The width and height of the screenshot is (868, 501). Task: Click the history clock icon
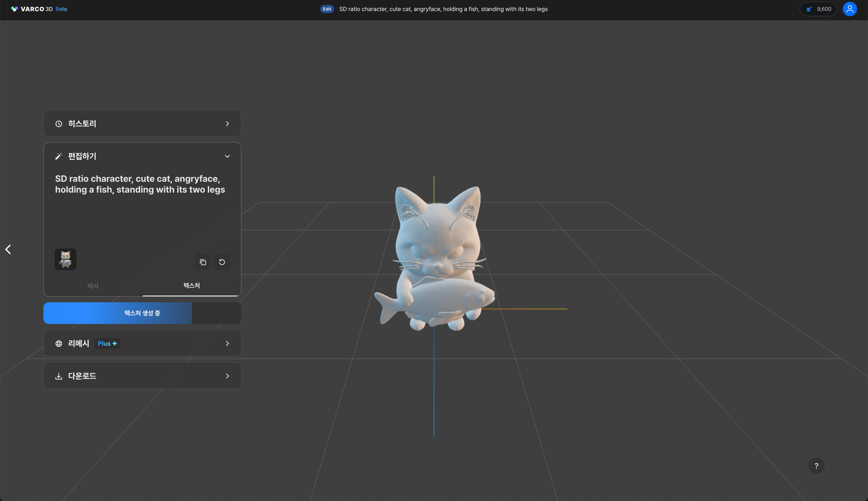[59, 124]
